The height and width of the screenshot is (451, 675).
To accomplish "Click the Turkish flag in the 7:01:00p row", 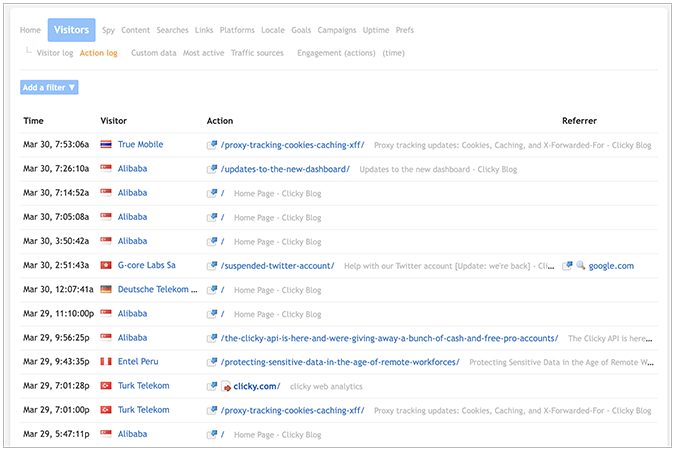I will coord(106,410).
